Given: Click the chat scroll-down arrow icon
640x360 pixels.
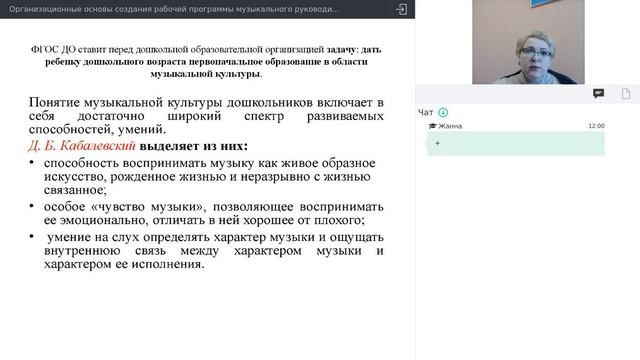Looking at the screenshot, I should [x=443, y=112].
